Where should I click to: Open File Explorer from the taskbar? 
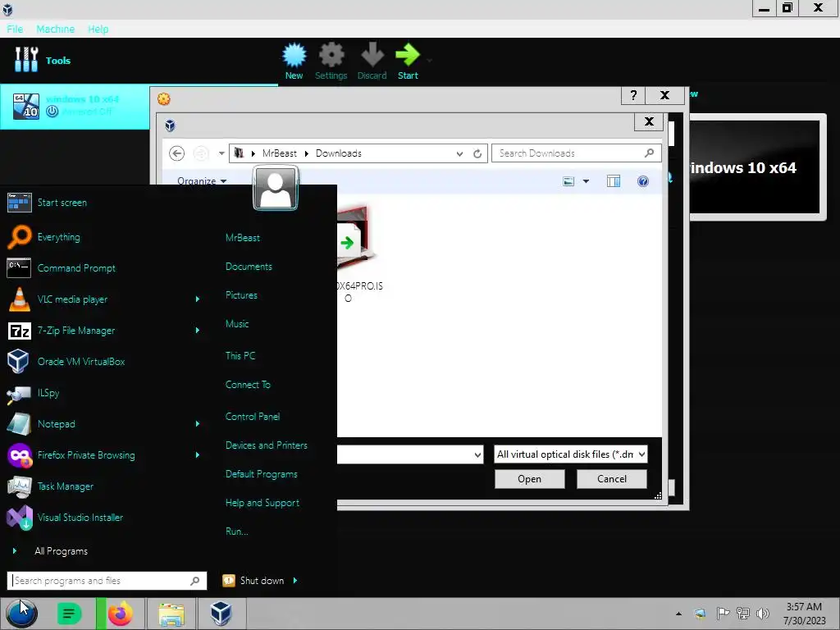click(171, 614)
